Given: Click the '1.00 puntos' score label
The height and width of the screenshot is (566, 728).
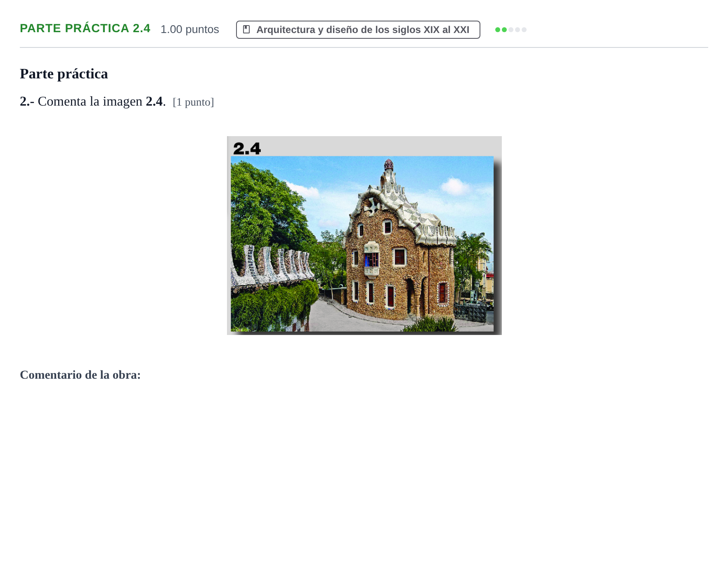Looking at the screenshot, I should pos(189,29).
